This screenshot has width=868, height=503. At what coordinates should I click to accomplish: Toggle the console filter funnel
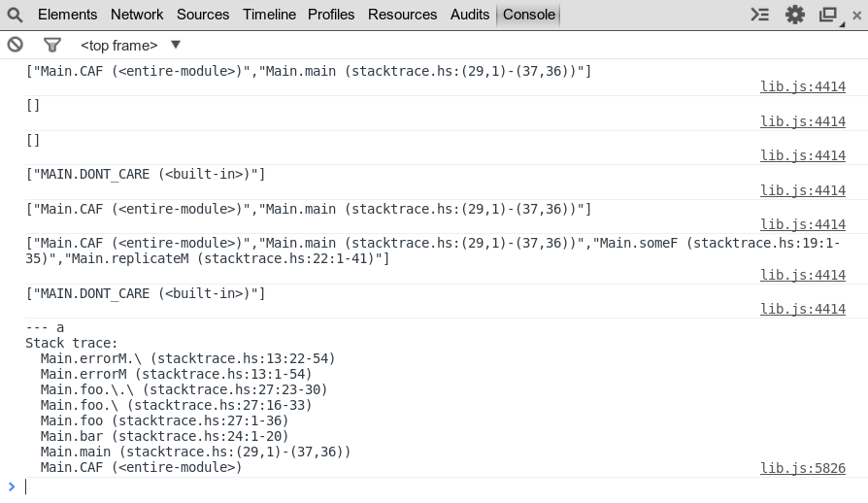52,45
